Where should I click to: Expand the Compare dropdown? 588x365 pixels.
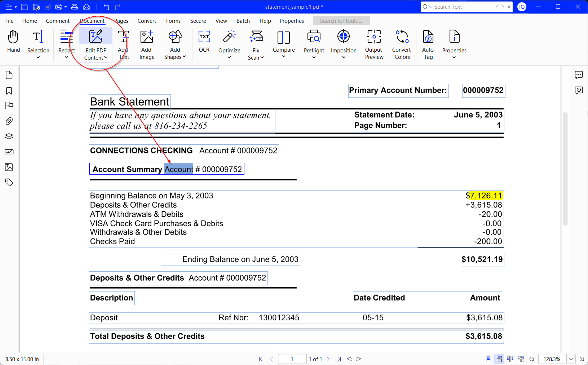(x=284, y=57)
